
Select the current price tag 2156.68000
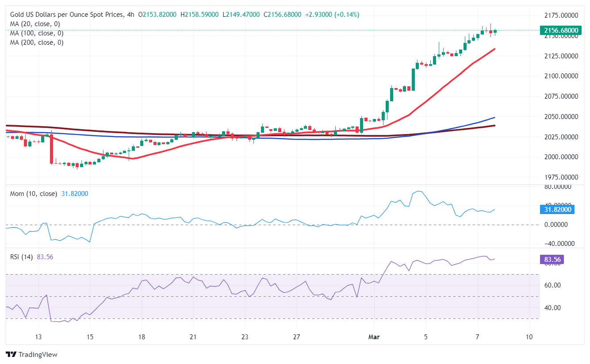pyautogui.click(x=561, y=31)
